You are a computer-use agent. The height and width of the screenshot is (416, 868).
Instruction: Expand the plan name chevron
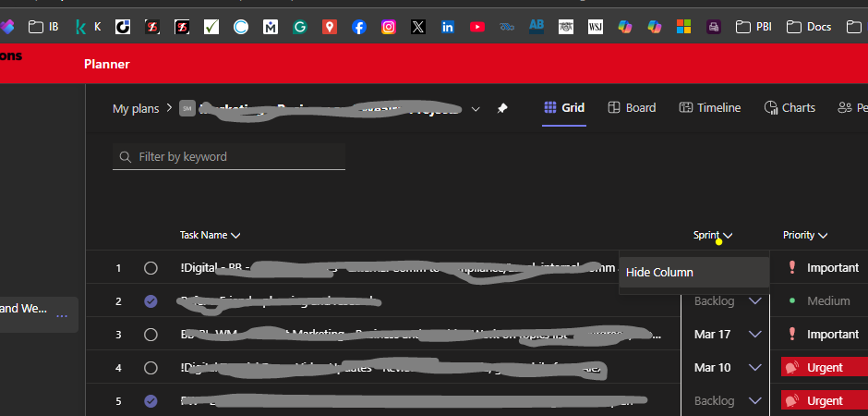475,108
